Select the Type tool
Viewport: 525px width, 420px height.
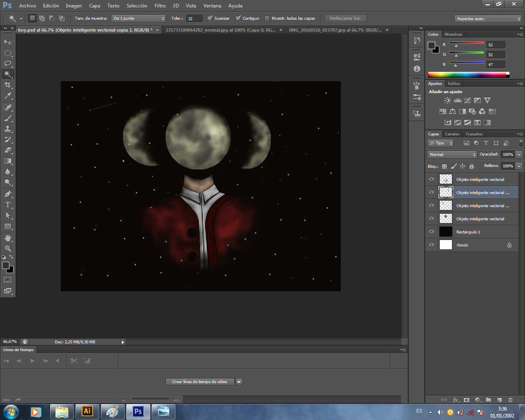coord(8,205)
